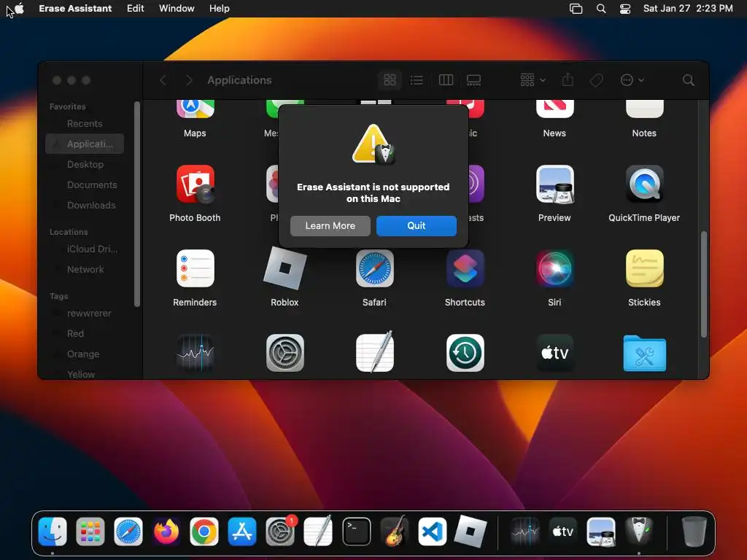Select Applications in Finder sidebar
The image size is (747, 560).
coord(85,144)
